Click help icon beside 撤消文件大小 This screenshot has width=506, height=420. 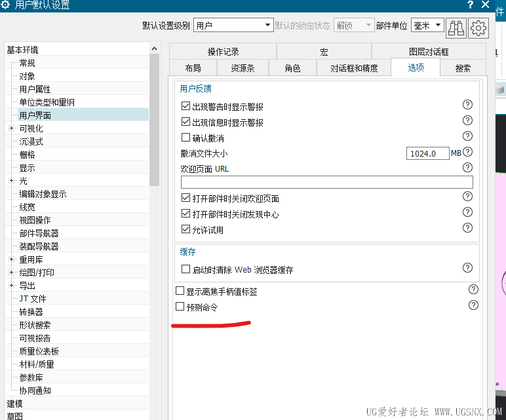467,152
